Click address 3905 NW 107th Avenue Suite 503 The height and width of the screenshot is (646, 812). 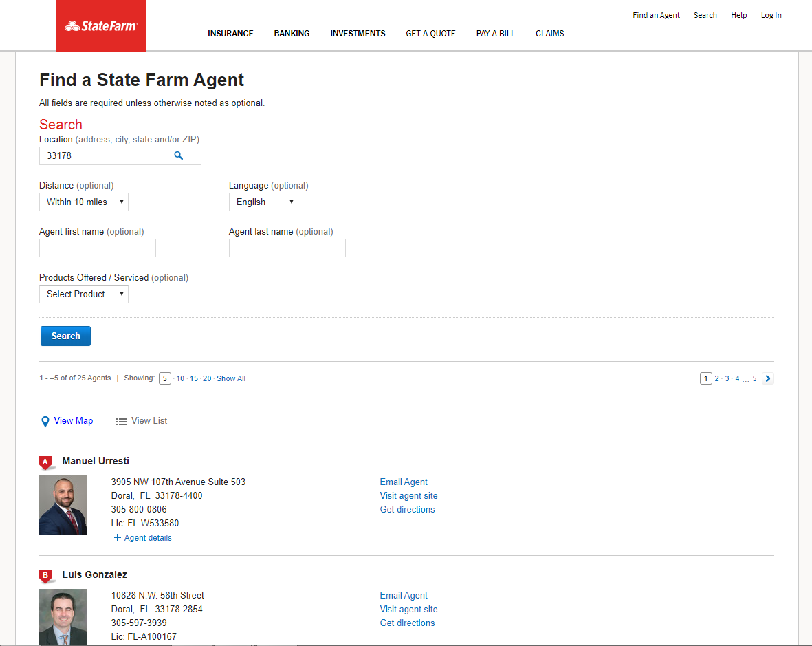178,482
